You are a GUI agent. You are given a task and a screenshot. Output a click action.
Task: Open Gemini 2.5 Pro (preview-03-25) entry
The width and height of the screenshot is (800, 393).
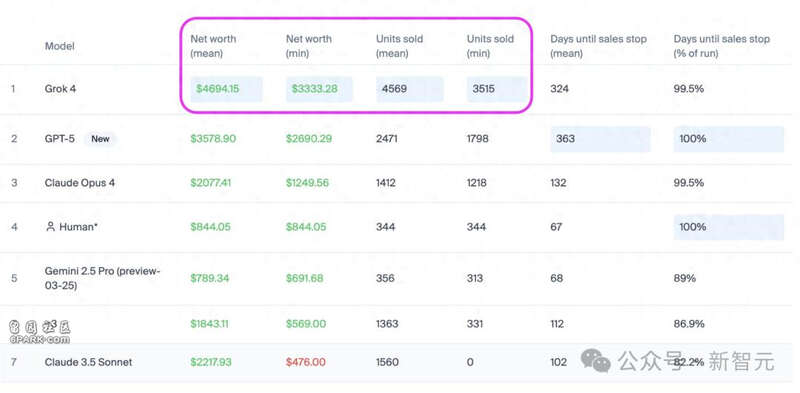103,278
